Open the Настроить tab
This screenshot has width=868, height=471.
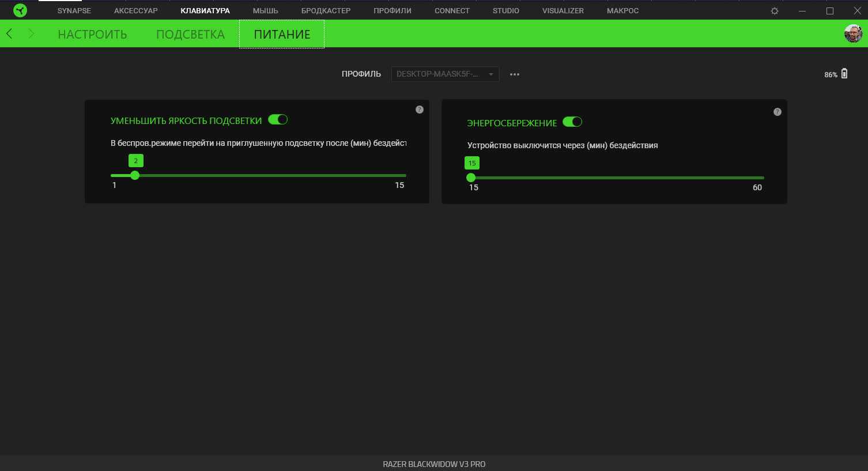coord(92,34)
